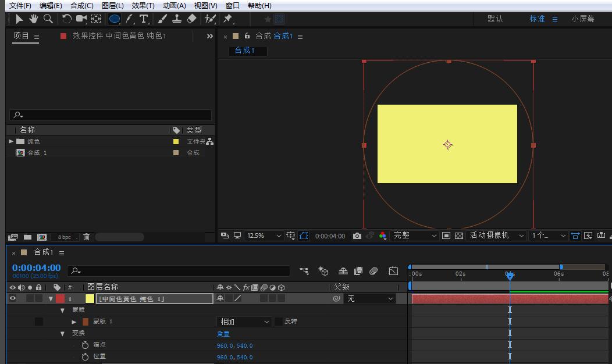This screenshot has width=612, height=364.
Task: Check the 反转 checkbox for 蒙版 1
Action: click(x=279, y=322)
